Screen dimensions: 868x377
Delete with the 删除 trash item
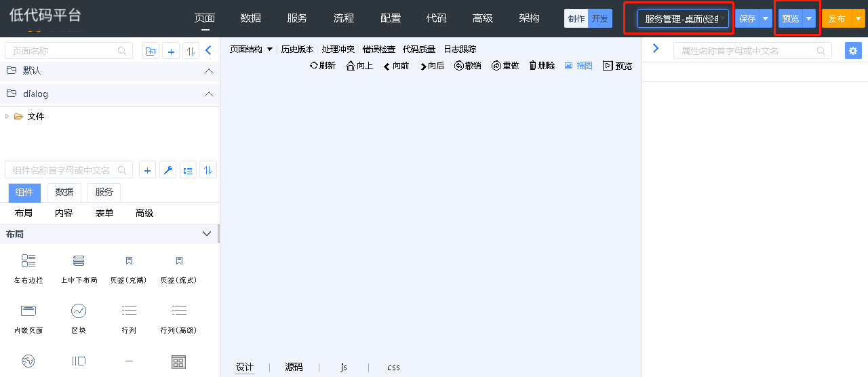542,66
